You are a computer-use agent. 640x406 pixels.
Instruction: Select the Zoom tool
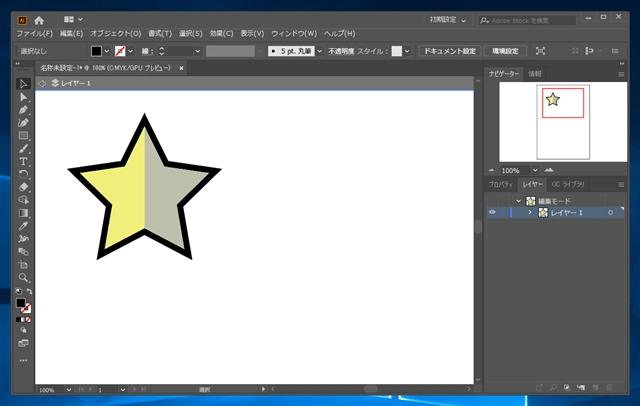click(x=23, y=277)
